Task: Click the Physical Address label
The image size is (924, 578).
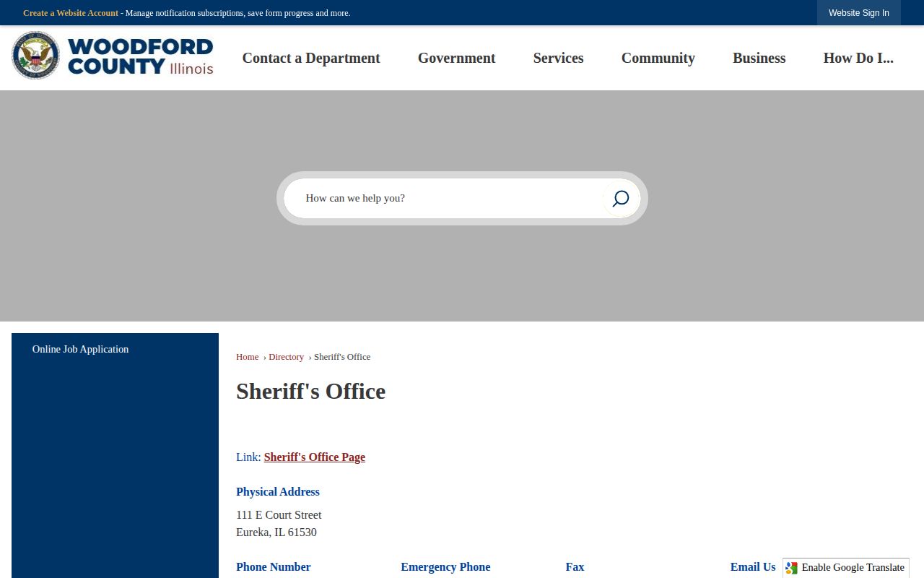Action: coord(278,492)
